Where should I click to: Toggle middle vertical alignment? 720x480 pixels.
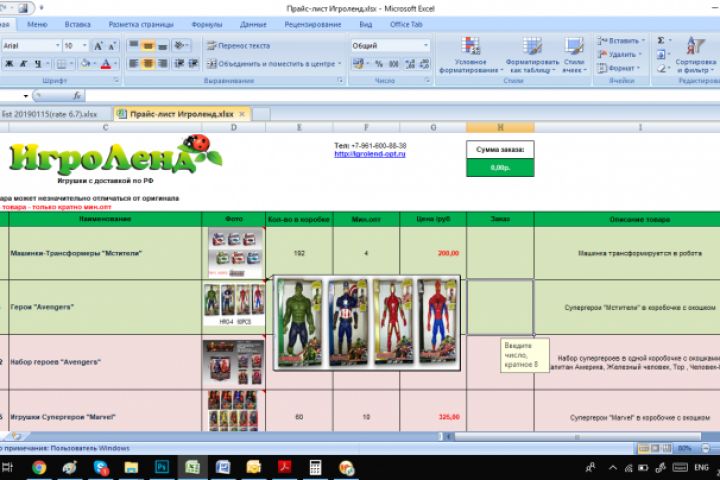click(x=148, y=45)
